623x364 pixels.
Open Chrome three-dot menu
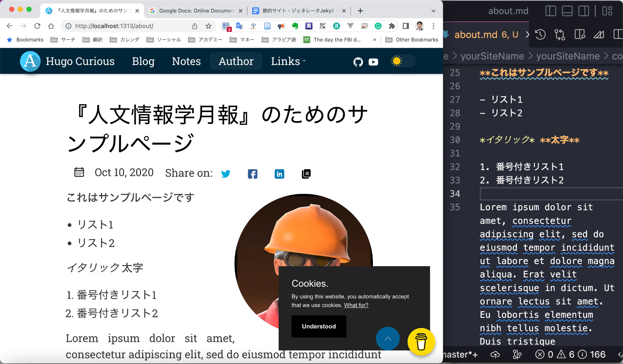[x=433, y=26]
